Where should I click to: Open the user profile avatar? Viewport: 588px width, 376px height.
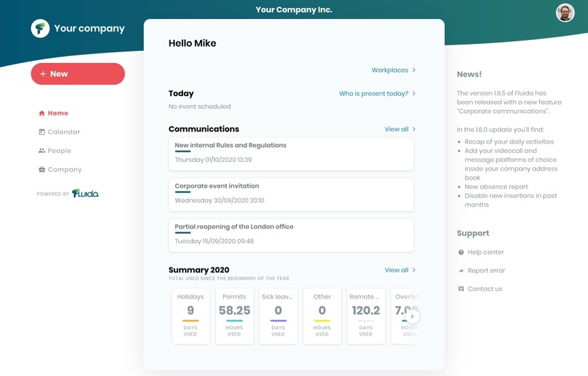point(565,13)
